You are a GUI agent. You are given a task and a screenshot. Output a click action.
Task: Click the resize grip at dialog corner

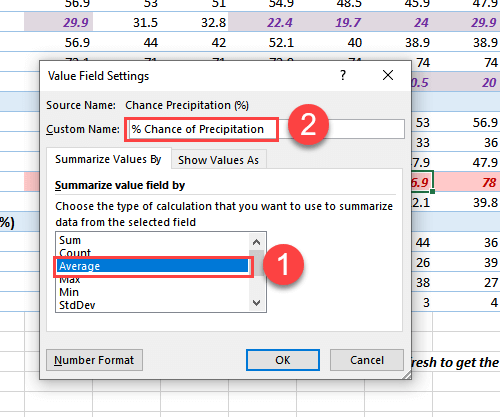tap(406, 375)
